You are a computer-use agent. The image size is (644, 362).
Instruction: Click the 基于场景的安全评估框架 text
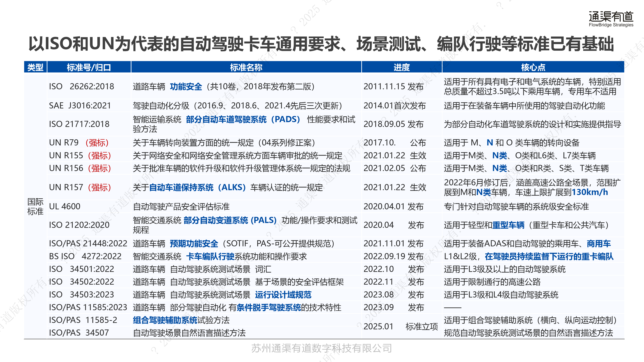pos(299,282)
